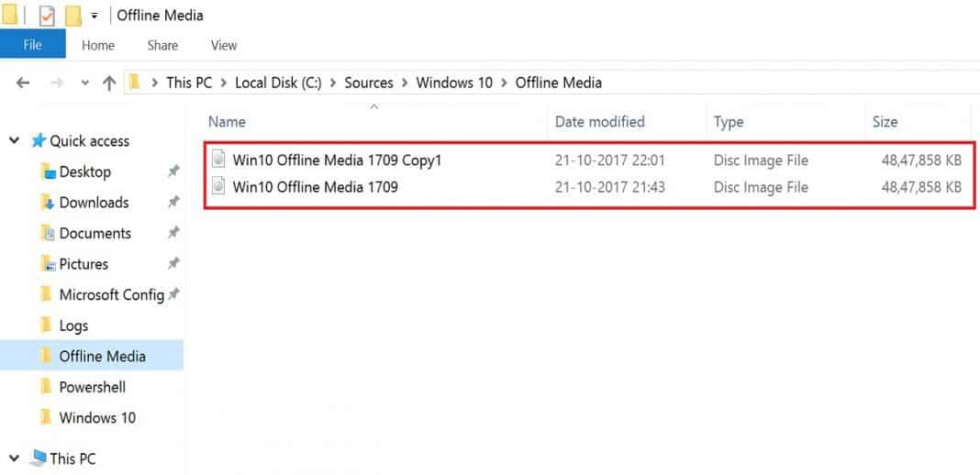The image size is (980, 475).
Task: Click date 21-10-2017 21:43 cell
Action: 609,187
